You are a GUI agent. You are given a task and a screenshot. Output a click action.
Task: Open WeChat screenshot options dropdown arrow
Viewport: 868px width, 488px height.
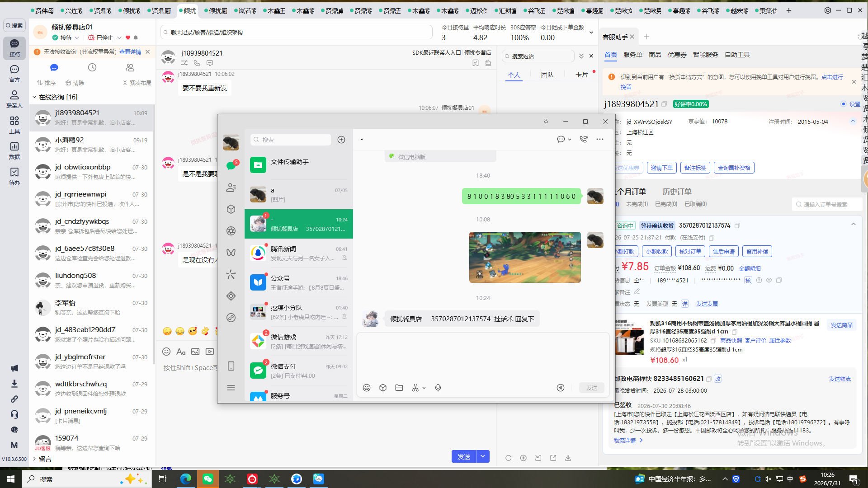tap(424, 388)
